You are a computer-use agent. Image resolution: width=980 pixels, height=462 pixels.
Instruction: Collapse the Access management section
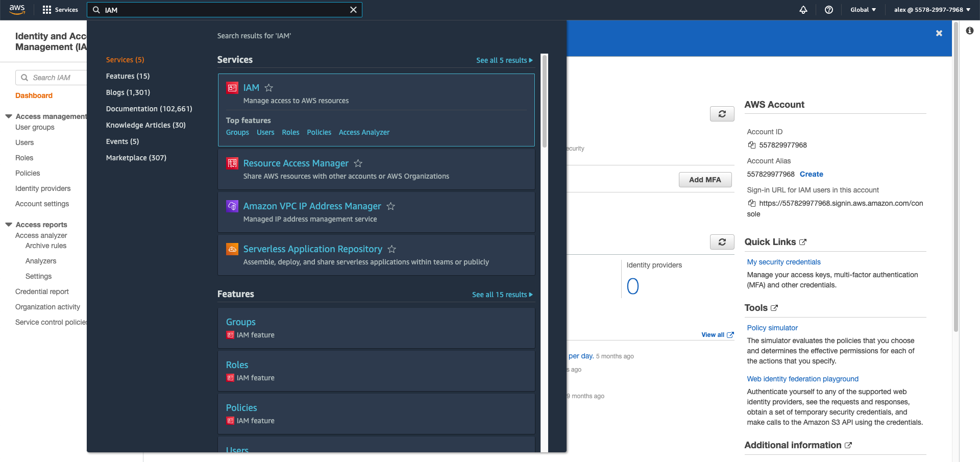9,116
